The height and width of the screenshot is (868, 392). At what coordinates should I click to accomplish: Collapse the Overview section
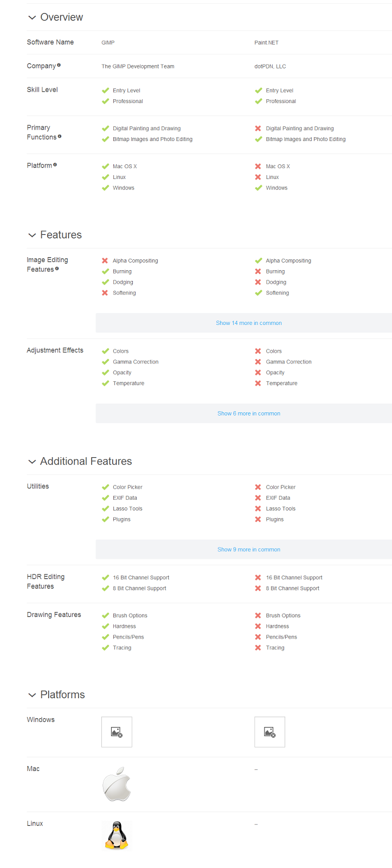click(x=32, y=18)
